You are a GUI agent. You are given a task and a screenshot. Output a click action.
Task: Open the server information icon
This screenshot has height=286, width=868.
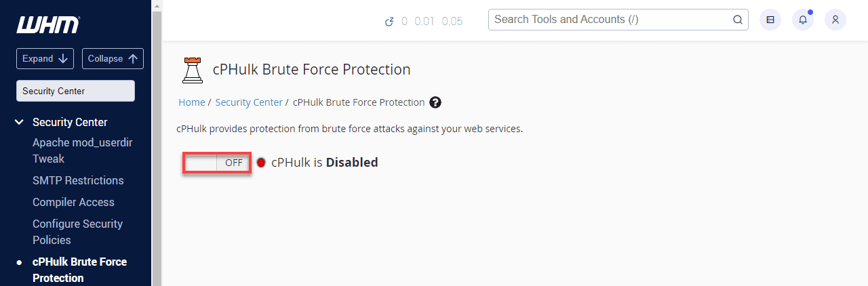[x=770, y=20]
